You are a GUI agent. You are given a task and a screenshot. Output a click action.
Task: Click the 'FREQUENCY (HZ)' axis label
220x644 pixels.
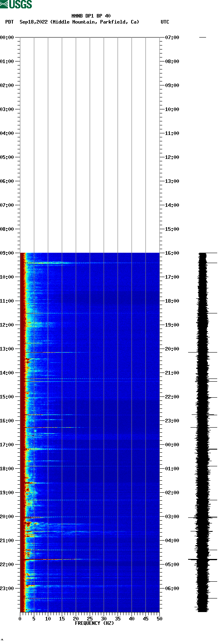94,623
